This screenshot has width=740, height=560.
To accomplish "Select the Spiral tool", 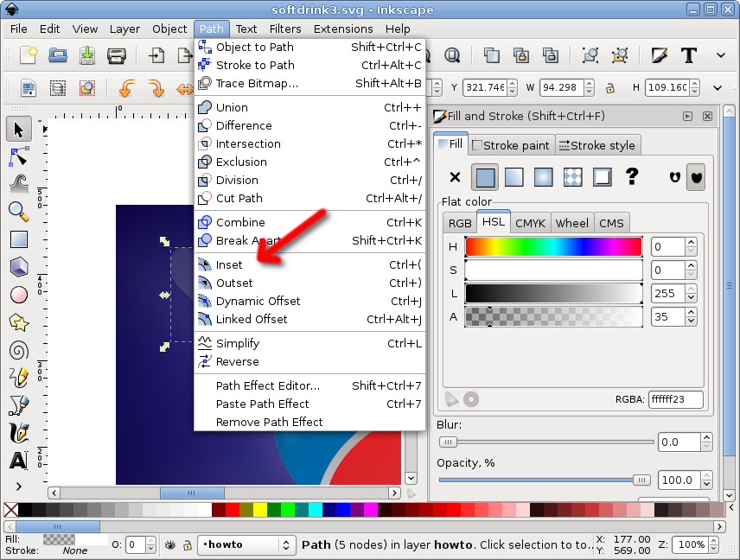I will [x=19, y=351].
